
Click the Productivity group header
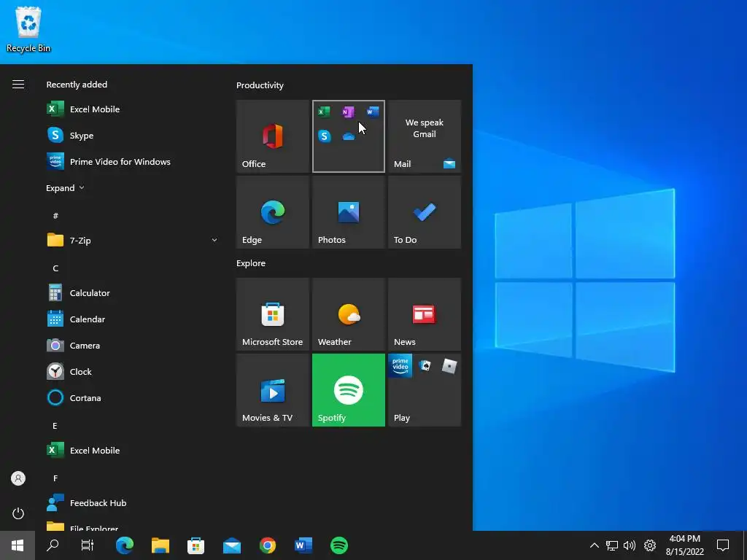[x=260, y=85]
